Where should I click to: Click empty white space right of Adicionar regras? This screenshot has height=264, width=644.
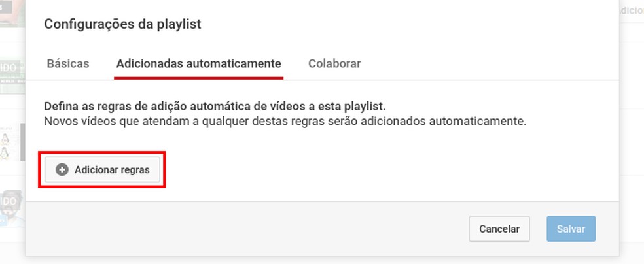pos(370,170)
